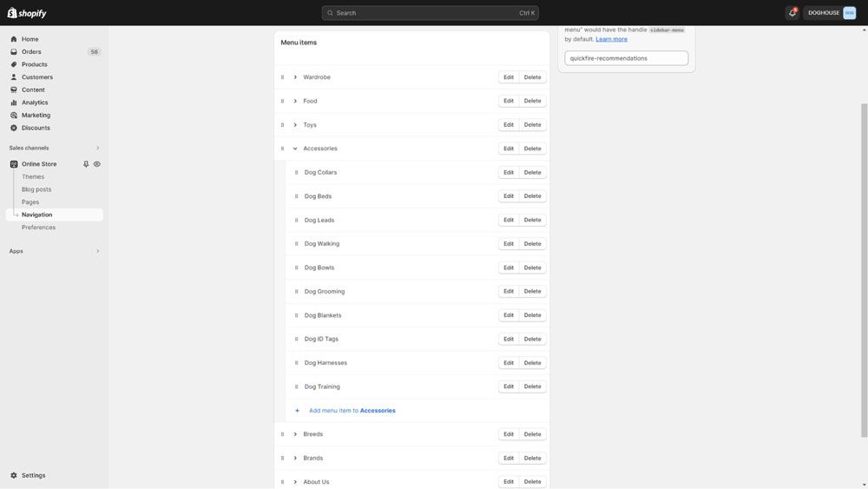Click the Shopify logo

click(27, 13)
